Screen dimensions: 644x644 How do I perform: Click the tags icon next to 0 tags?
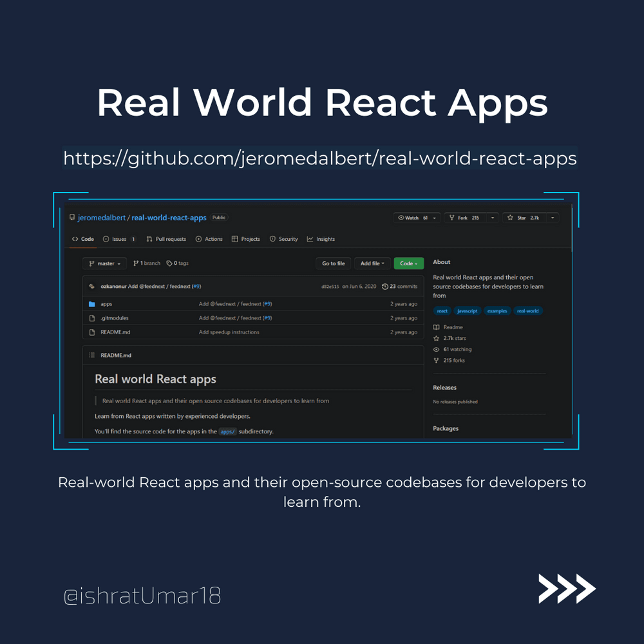coord(169,263)
